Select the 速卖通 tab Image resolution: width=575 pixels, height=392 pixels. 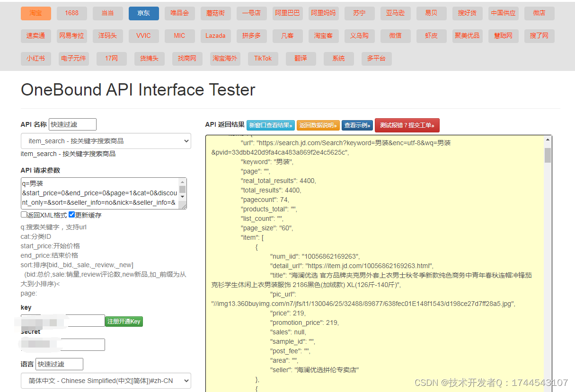pos(36,36)
